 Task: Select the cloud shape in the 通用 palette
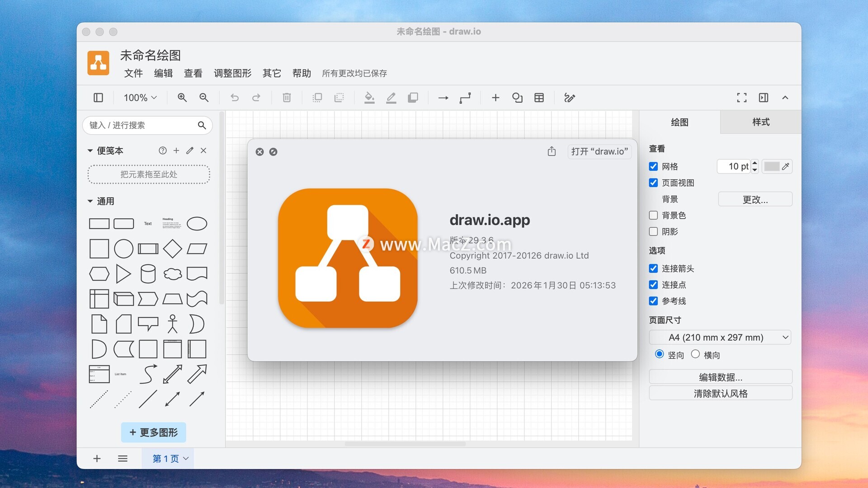click(172, 273)
